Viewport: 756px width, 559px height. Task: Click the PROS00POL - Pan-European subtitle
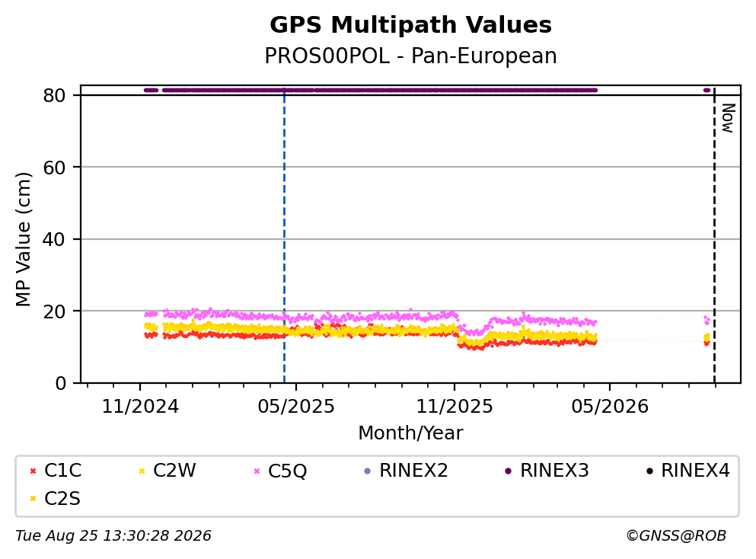pyautogui.click(x=411, y=56)
